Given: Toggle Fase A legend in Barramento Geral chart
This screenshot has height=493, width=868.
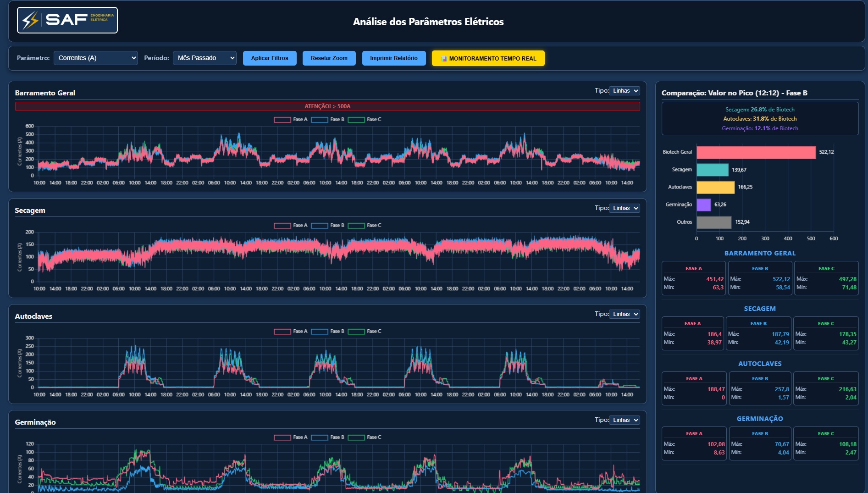Looking at the screenshot, I should 291,120.
